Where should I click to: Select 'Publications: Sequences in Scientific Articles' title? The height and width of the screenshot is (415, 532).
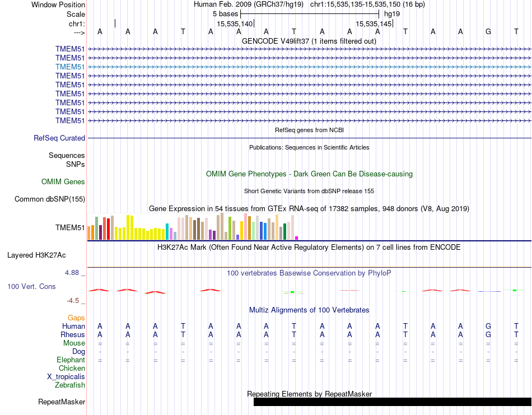309,147
